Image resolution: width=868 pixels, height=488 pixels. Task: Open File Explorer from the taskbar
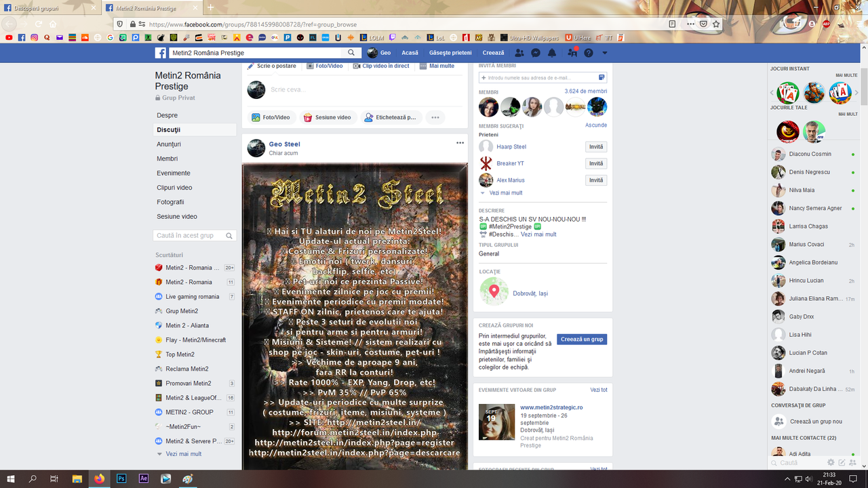point(77,479)
